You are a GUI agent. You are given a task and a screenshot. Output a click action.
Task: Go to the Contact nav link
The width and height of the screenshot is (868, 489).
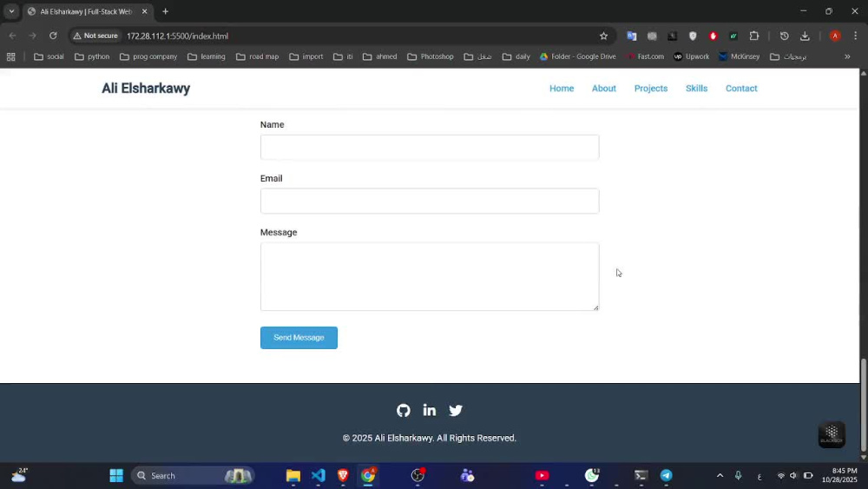pos(741,89)
